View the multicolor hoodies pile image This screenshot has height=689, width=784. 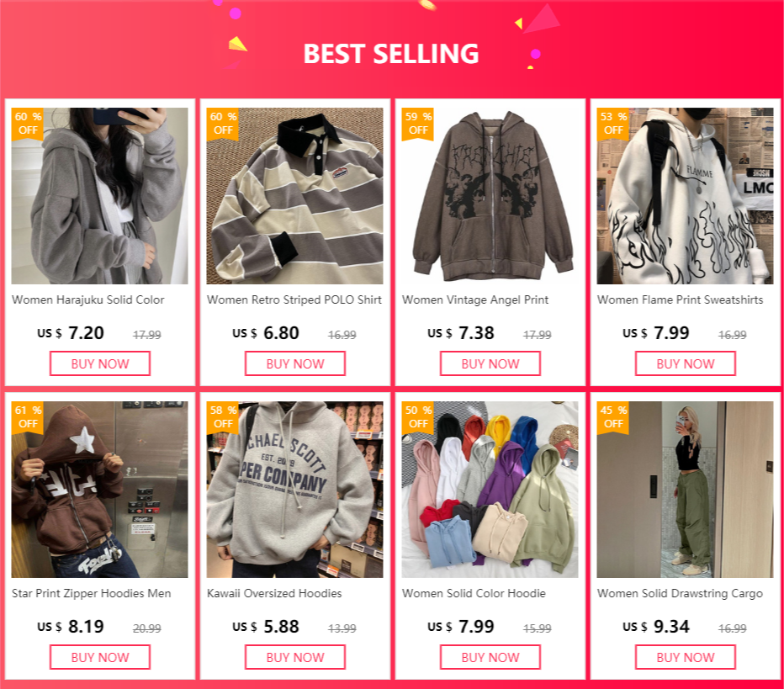tap(490, 490)
